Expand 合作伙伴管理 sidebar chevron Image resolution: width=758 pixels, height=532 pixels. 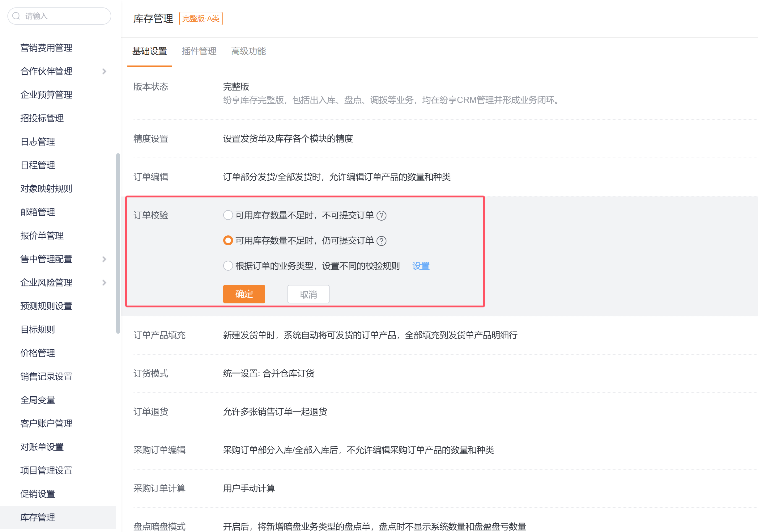tap(104, 71)
